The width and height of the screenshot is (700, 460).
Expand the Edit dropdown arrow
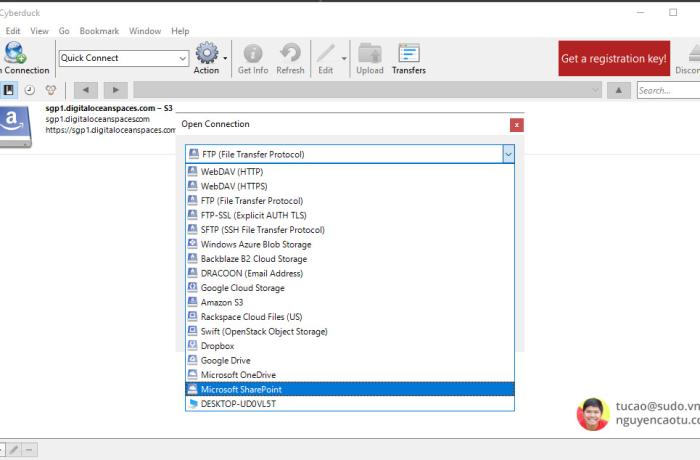(x=344, y=58)
